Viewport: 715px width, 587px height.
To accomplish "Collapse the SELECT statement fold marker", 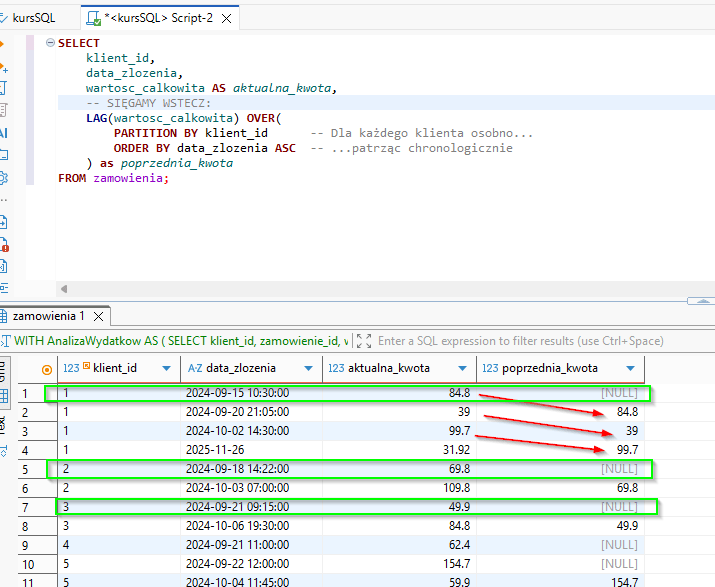I will (49, 44).
